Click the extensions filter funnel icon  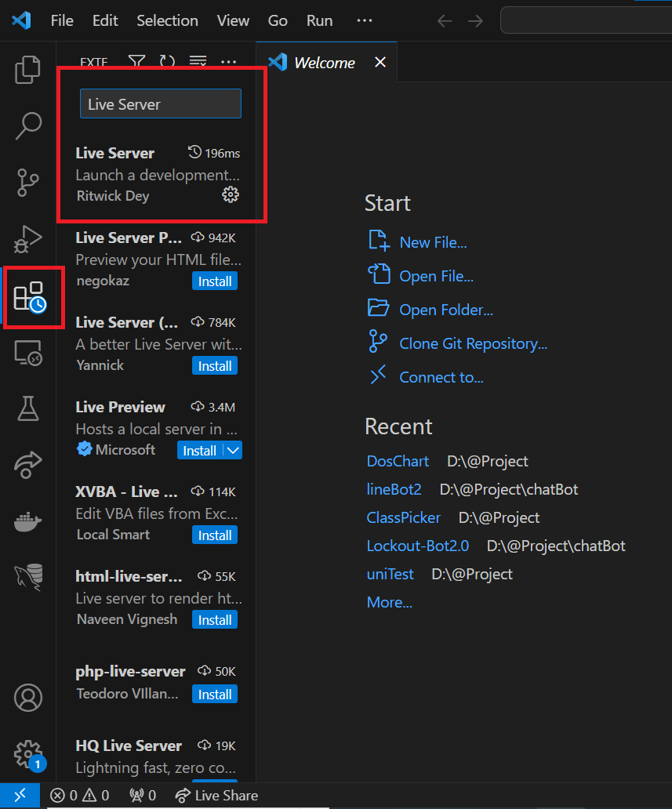pyautogui.click(x=136, y=61)
